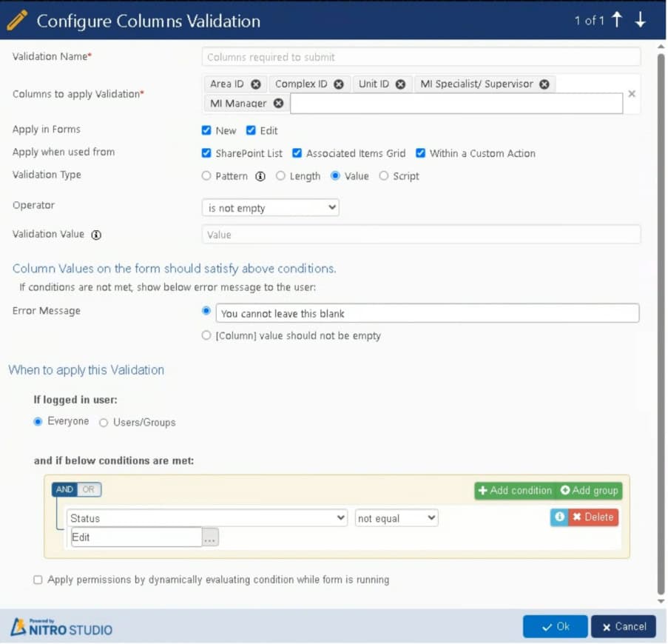Select the Pattern validation type
668x644 pixels.
[206, 175]
